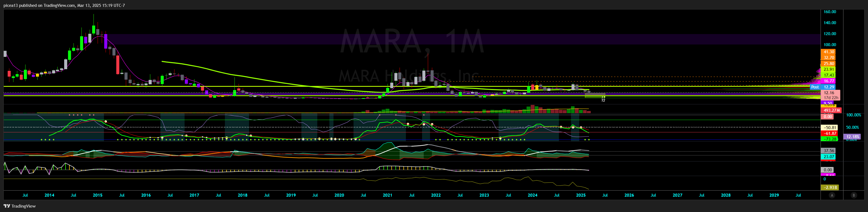Screen dimensions: 868x212
Task: Click the 2028 label on the time axis
Action: 726,195
